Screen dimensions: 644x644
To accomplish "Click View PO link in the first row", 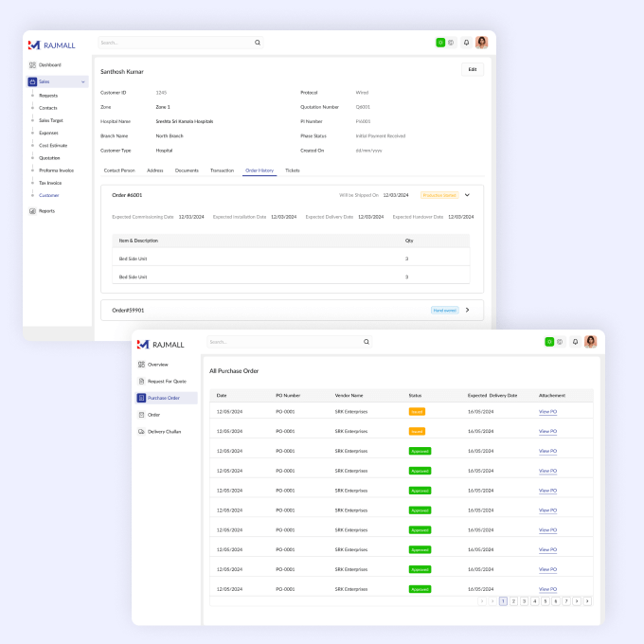I will [547, 411].
